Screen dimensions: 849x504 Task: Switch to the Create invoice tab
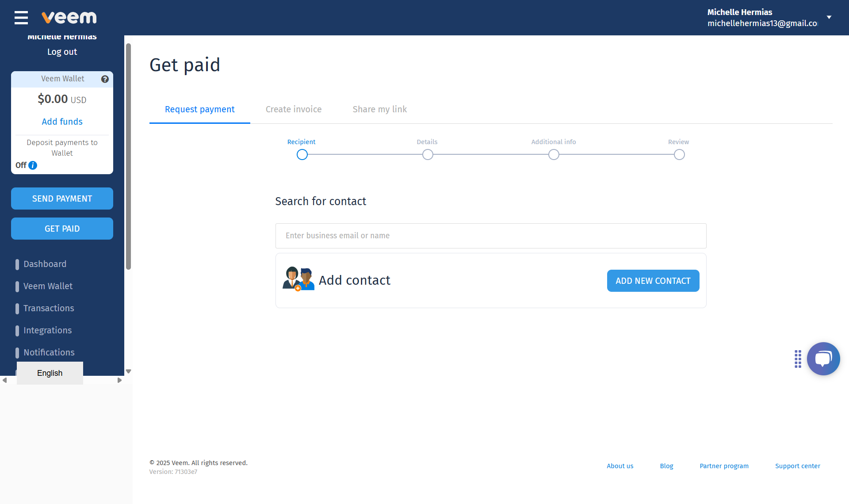[294, 109]
